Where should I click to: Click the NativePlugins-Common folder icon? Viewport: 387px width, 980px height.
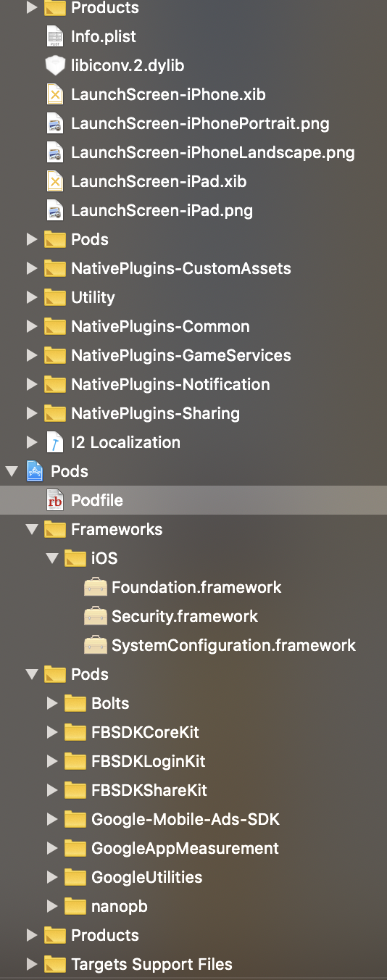[55, 326]
